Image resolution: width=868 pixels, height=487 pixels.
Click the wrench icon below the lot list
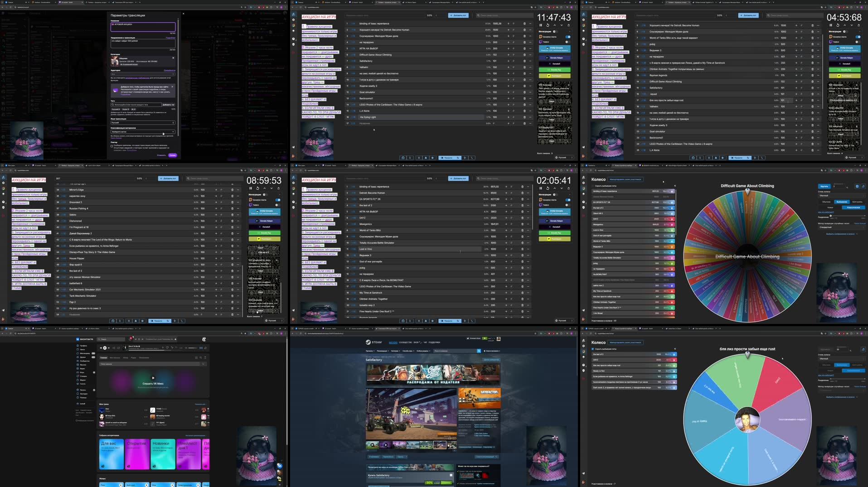pyautogui.click(x=471, y=158)
